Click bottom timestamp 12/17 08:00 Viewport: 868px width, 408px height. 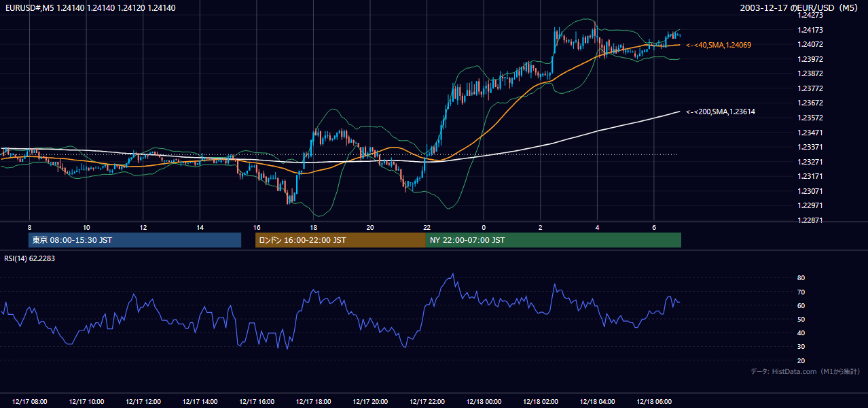(29, 402)
